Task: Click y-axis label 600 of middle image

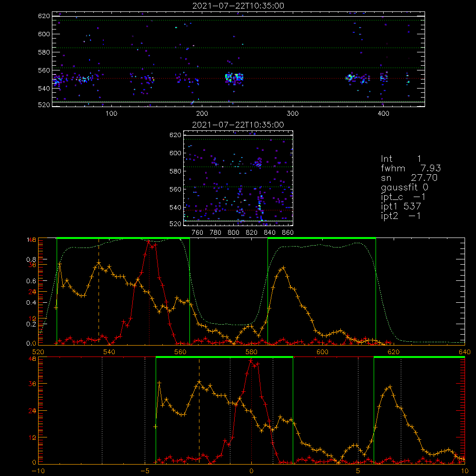Action: [176, 153]
